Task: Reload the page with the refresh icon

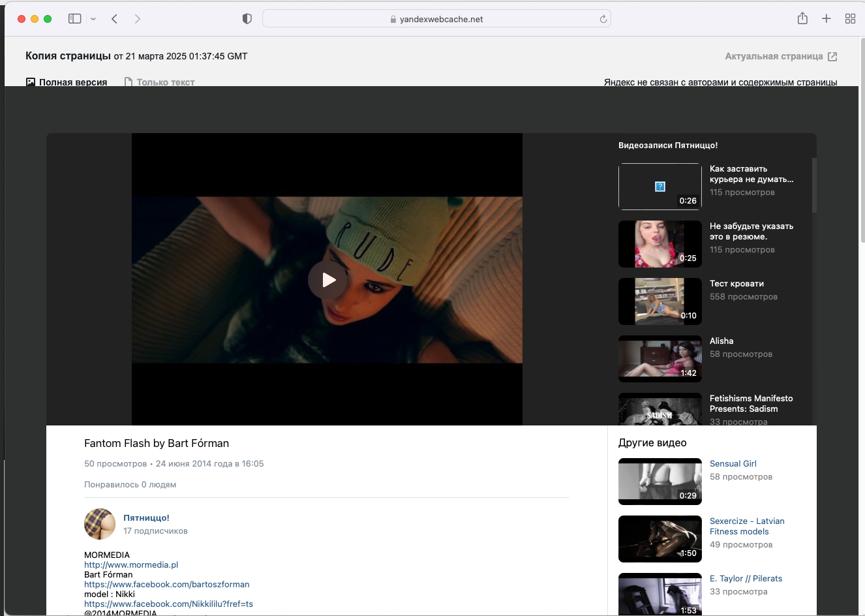Action: click(x=603, y=19)
